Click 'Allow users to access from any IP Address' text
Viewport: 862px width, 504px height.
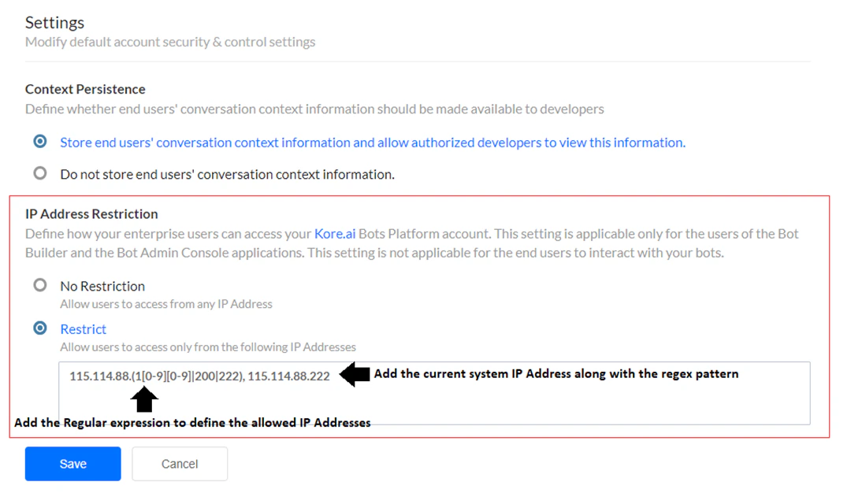coord(165,303)
